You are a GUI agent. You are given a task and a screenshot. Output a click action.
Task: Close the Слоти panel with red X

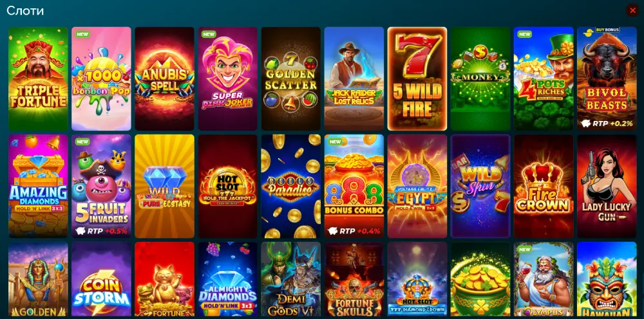coord(632,10)
